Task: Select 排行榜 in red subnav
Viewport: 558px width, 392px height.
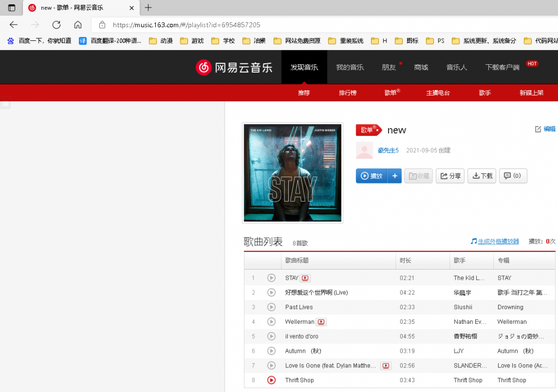Action: click(348, 93)
